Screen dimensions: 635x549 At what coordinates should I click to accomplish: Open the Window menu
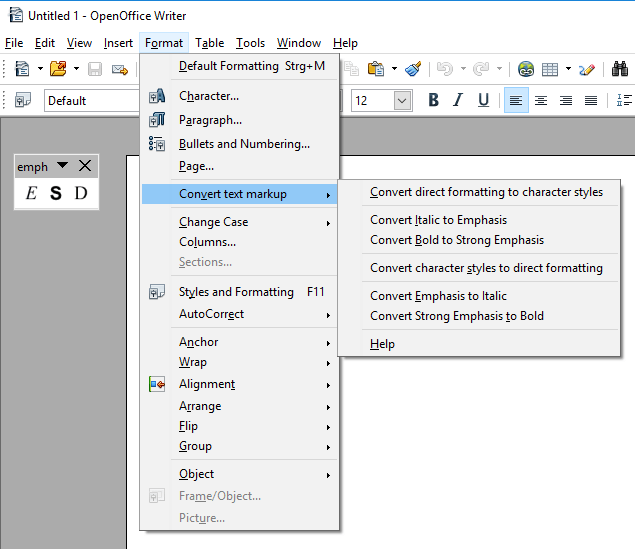[299, 43]
